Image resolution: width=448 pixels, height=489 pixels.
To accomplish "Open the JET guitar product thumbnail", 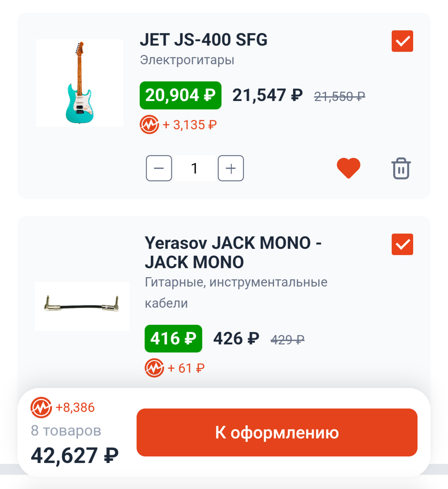I will pyautogui.click(x=80, y=83).
